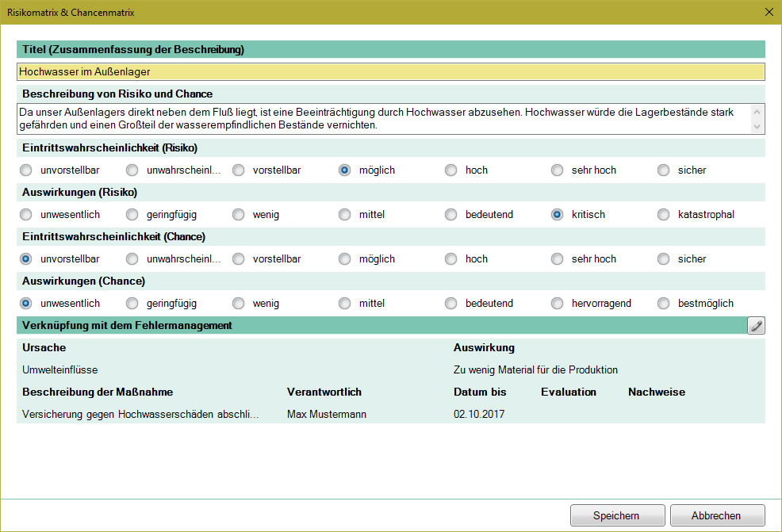Screen dimensions: 782x532
Task: Select 'hoch' for Eintrittswahrscheinlichkeit (Risiko)
Action: [451, 170]
